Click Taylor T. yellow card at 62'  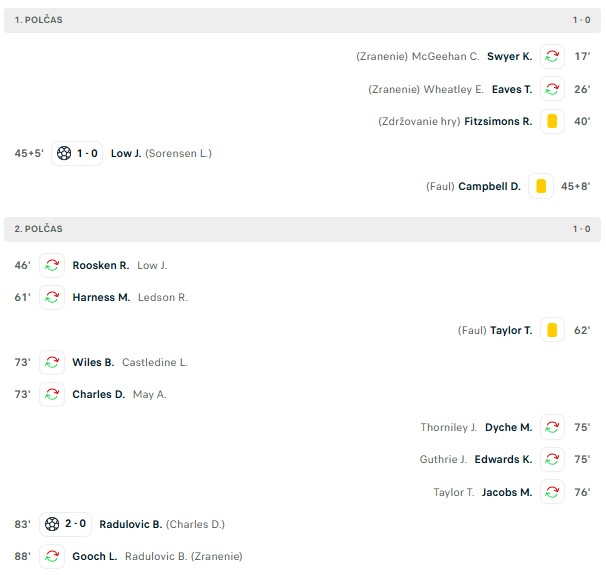[x=552, y=330]
